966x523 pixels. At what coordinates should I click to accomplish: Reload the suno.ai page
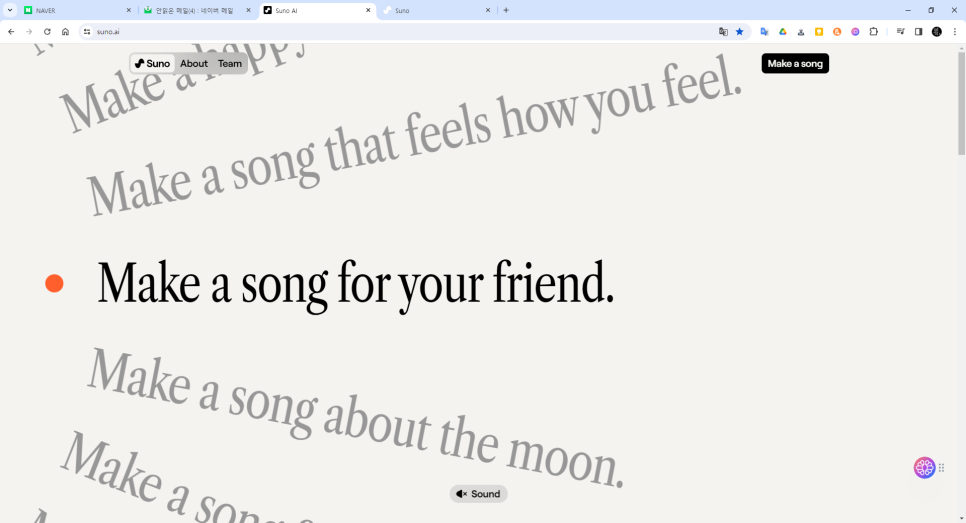(x=47, y=31)
